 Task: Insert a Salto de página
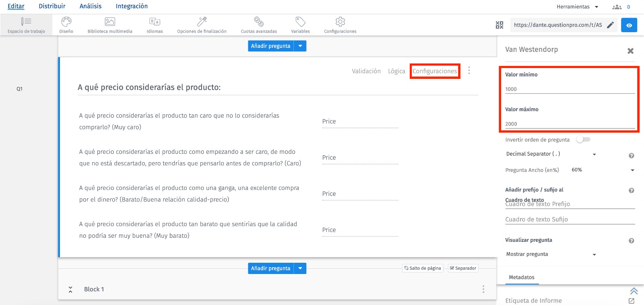[x=423, y=268]
